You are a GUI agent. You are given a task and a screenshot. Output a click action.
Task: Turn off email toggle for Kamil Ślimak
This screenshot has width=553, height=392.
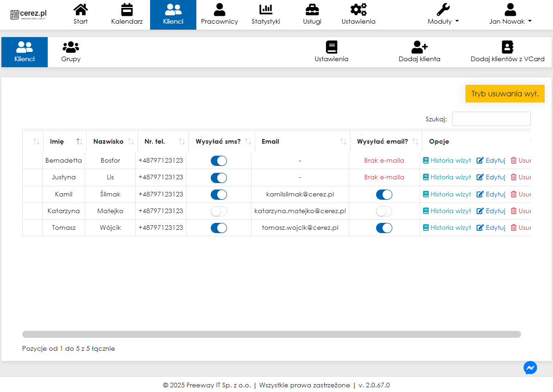pos(384,195)
